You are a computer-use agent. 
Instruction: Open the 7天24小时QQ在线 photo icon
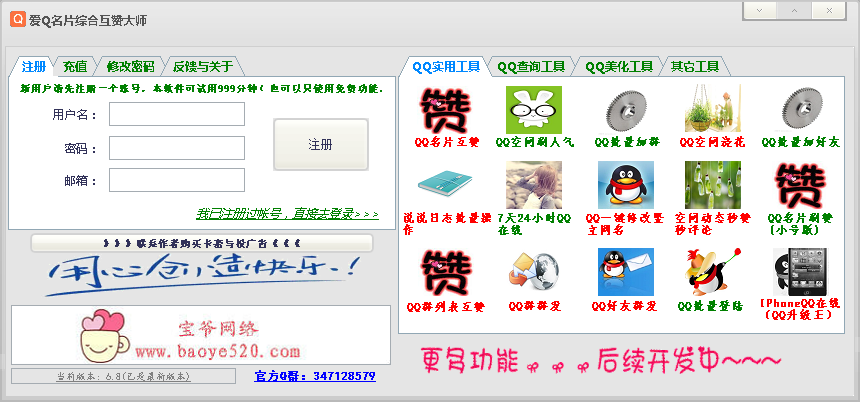pyautogui.click(x=534, y=185)
